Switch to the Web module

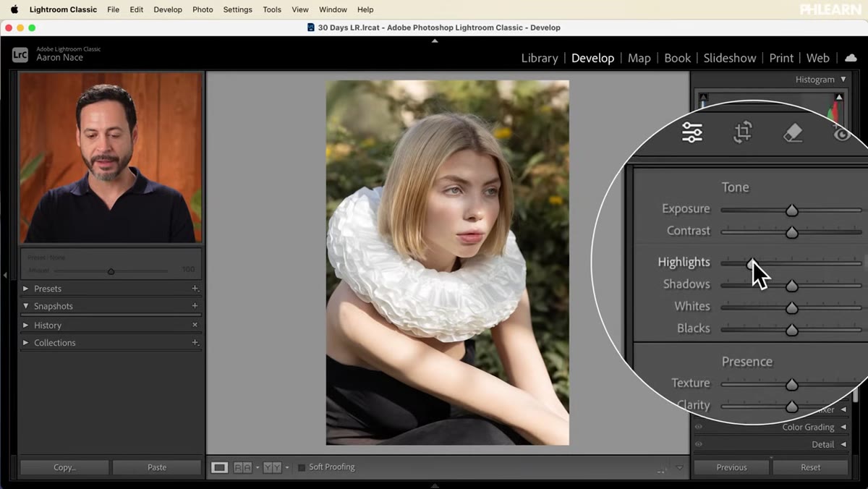click(817, 58)
